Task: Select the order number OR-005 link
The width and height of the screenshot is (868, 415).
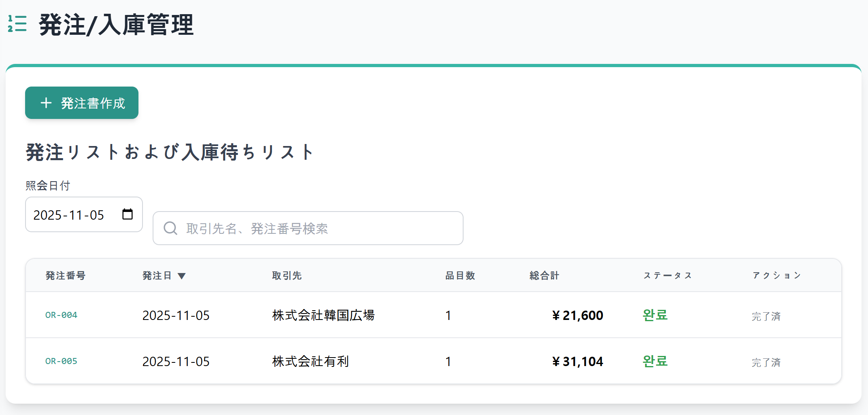Action: [x=61, y=361]
